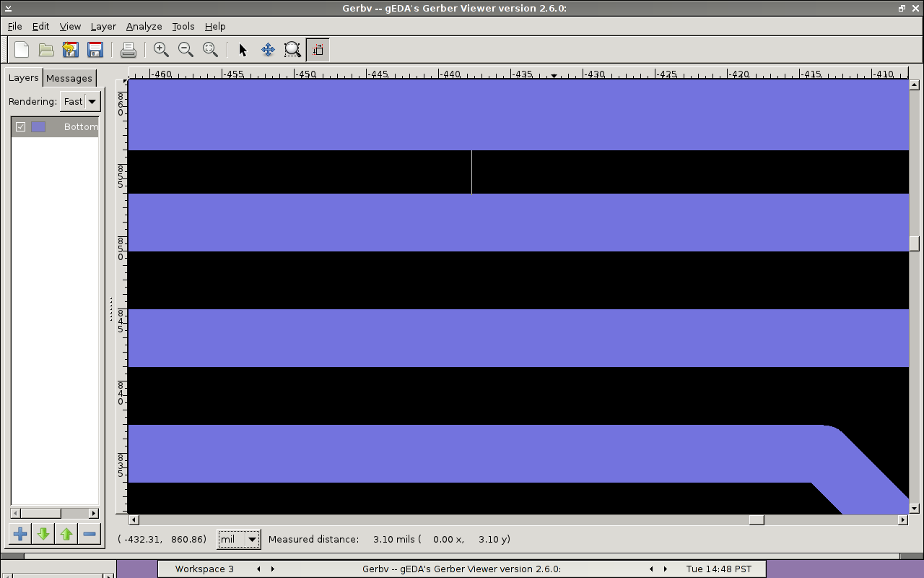Click the New project icon
Screen dimensions: 924x578
click(22, 50)
